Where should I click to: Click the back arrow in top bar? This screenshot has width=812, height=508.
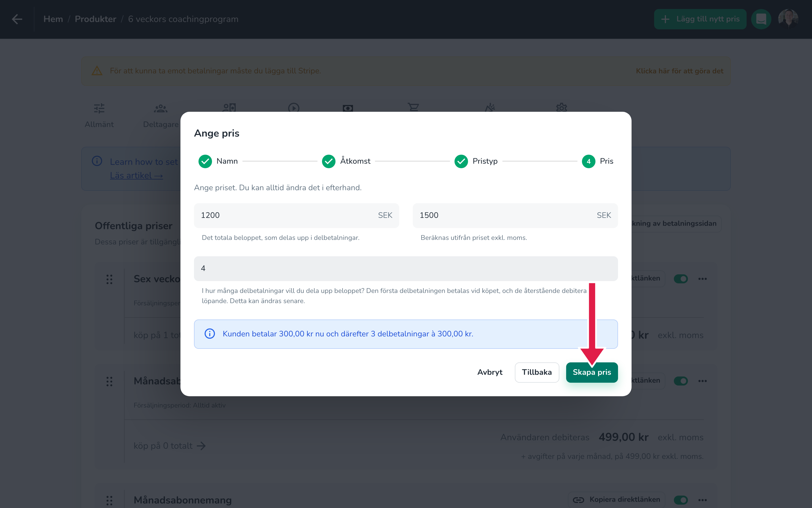tap(17, 19)
